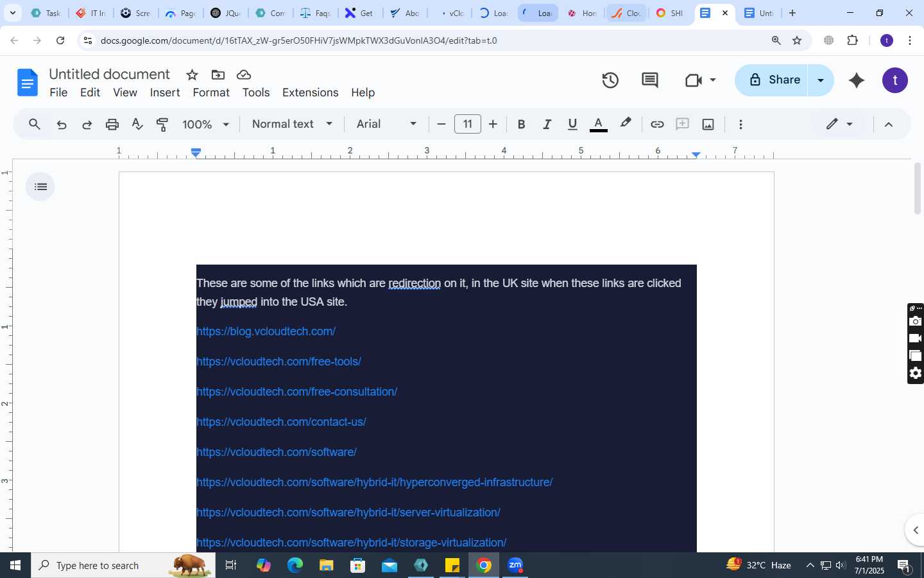The width and height of the screenshot is (924, 578).
Task: Open version history clock icon
Action: pyautogui.click(x=610, y=80)
